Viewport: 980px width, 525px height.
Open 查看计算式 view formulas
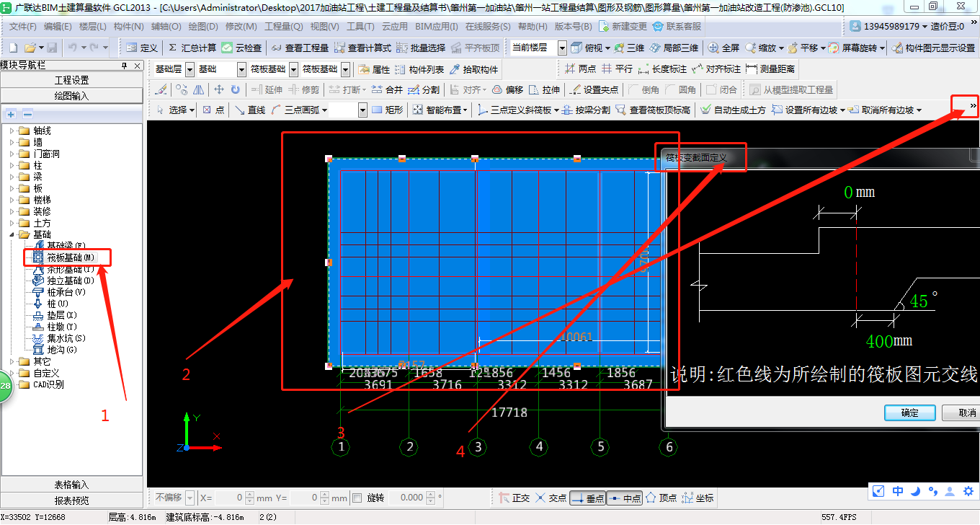pos(362,48)
